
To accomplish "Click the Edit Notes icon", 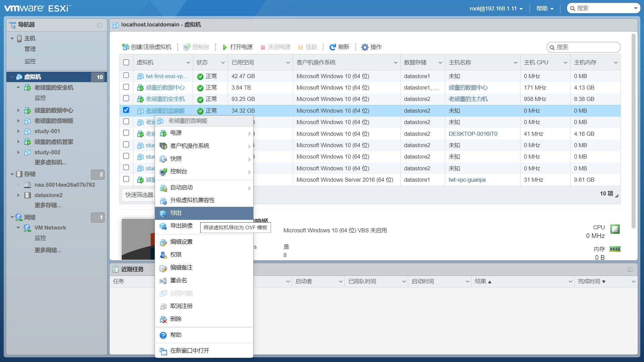I will [x=163, y=268].
